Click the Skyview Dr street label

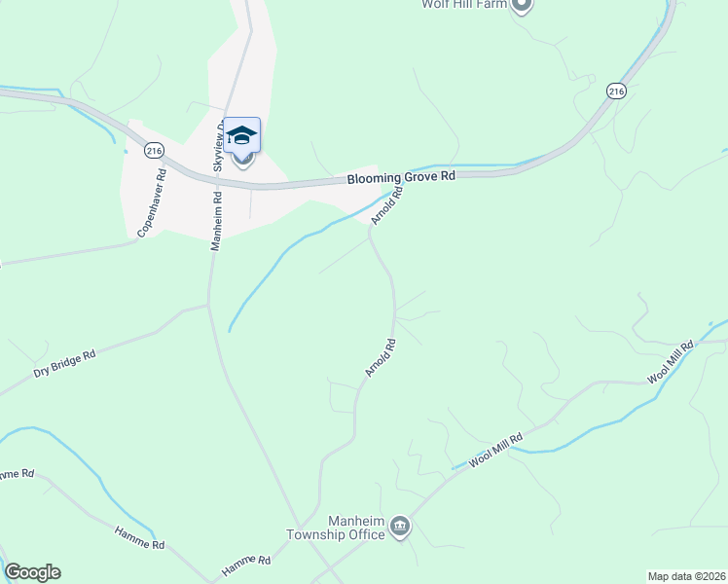click(219, 145)
